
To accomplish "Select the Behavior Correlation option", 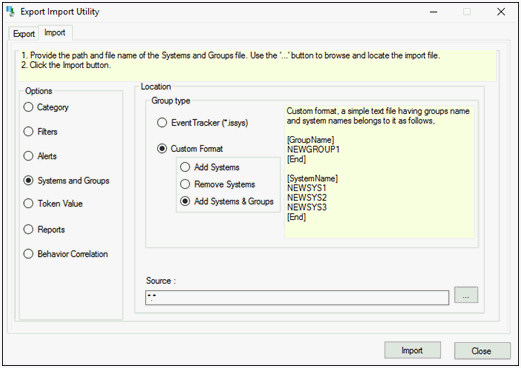I will click(66, 254).
